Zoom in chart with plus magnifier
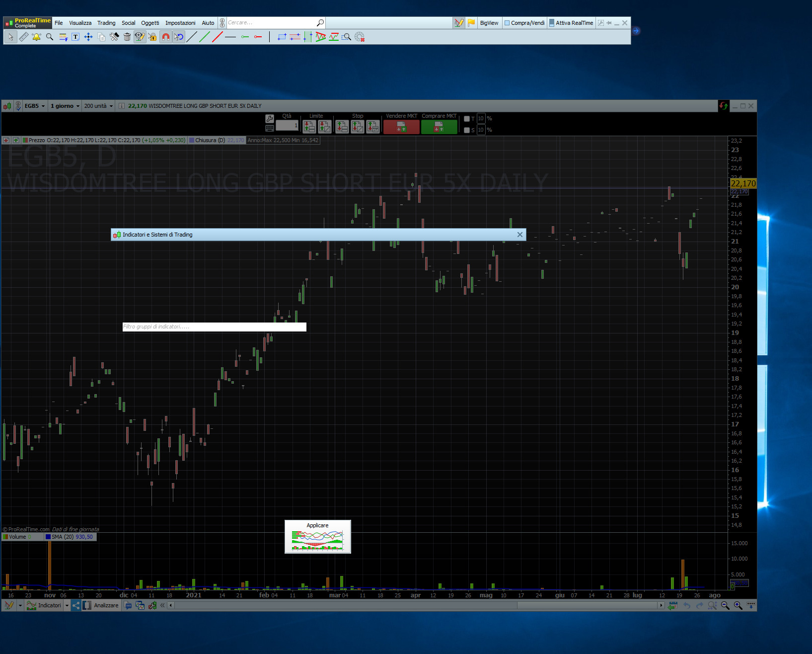812x654 pixels. 738,605
